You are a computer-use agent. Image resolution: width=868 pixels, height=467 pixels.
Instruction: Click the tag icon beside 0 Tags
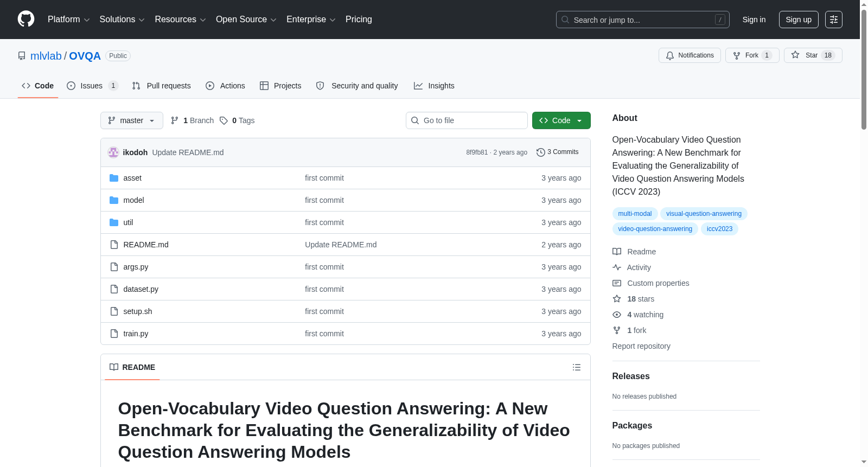pos(224,120)
